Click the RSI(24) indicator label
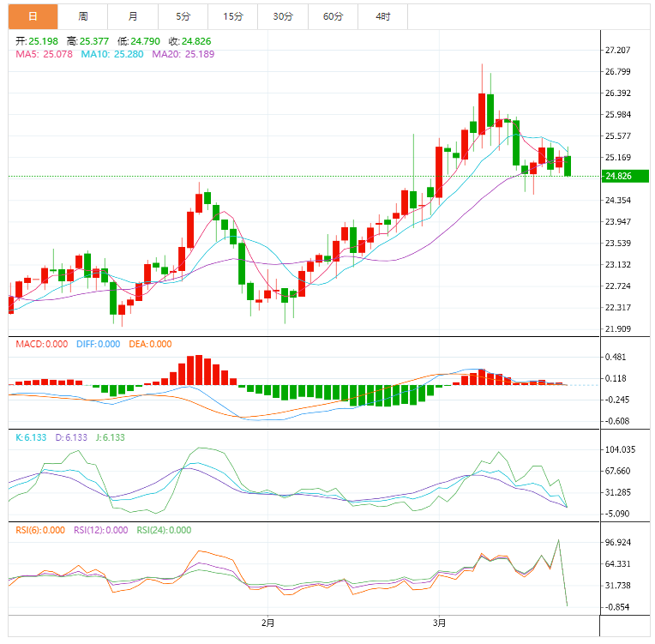 tap(164, 530)
